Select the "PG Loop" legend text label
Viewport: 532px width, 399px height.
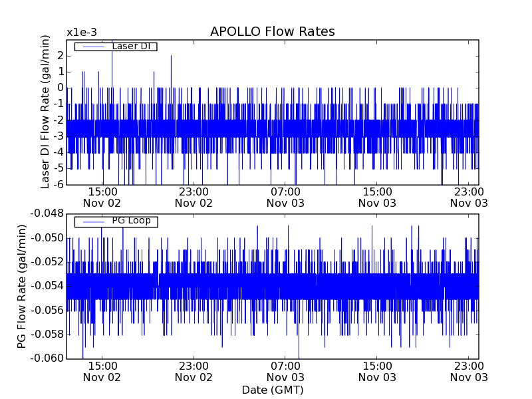131,221
